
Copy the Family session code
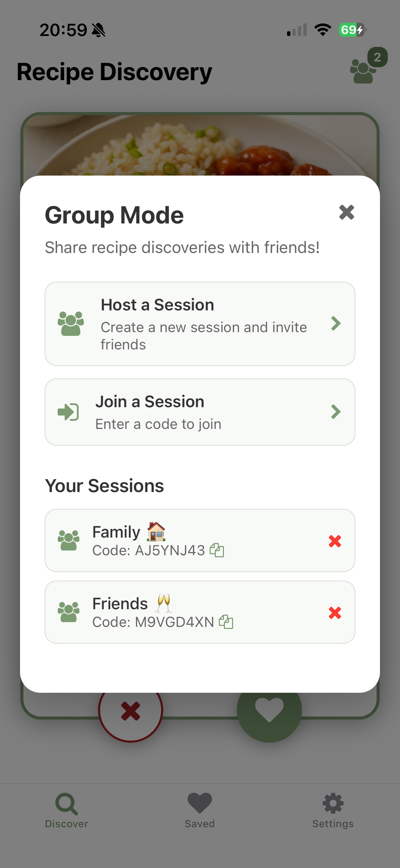pos(217,550)
